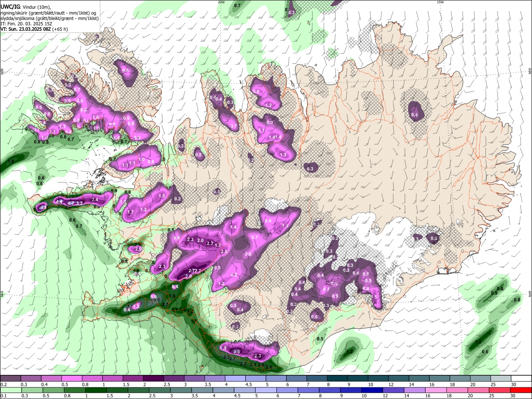Click the gray-blue 3.5–4 rain scale swatch

point(202,390)
